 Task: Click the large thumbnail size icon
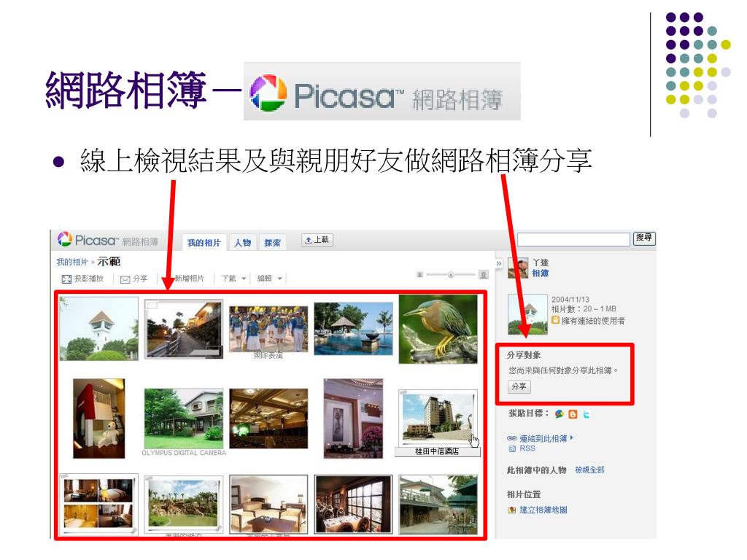pyautogui.click(x=484, y=275)
